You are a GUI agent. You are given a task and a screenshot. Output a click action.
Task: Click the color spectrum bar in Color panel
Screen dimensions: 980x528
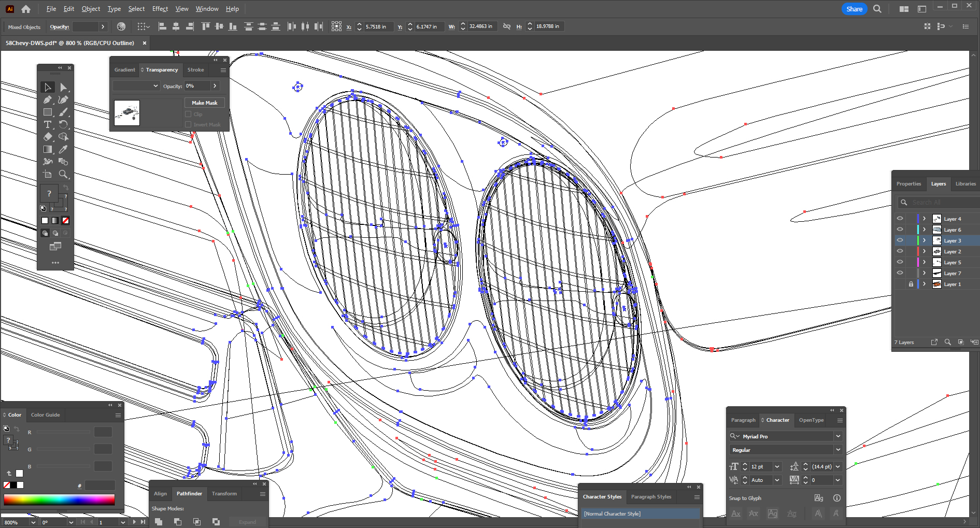coord(59,500)
